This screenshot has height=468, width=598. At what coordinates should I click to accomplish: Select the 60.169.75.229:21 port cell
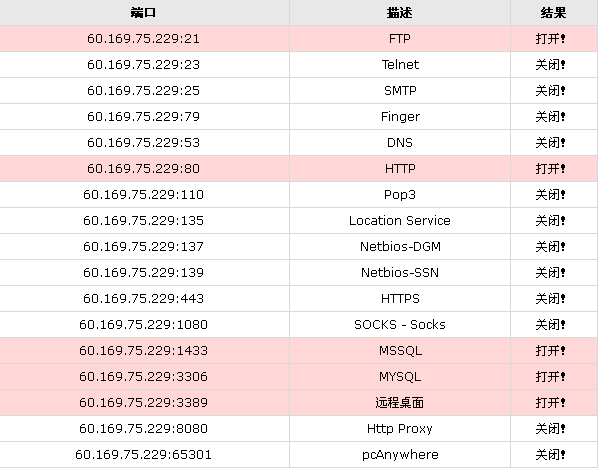pos(144,39)
